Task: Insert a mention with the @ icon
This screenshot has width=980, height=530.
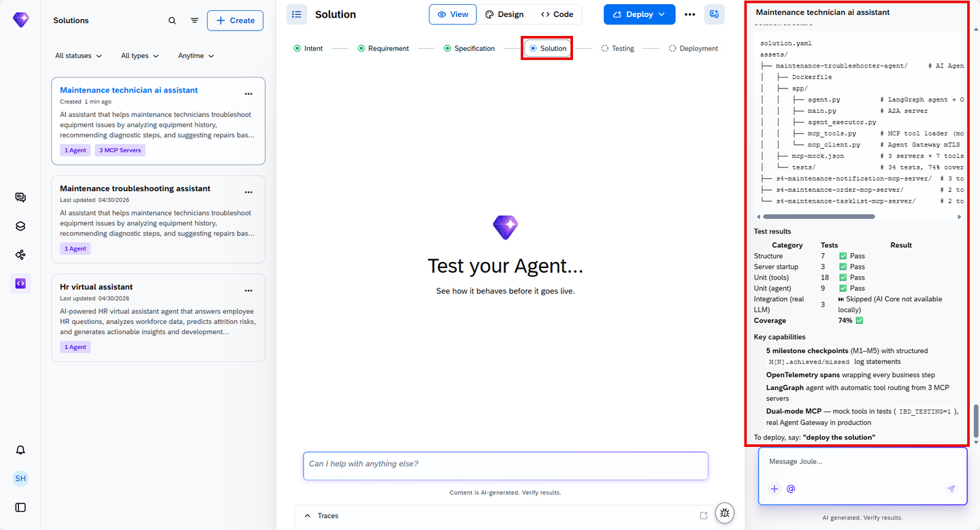Action: pos(791,488)
